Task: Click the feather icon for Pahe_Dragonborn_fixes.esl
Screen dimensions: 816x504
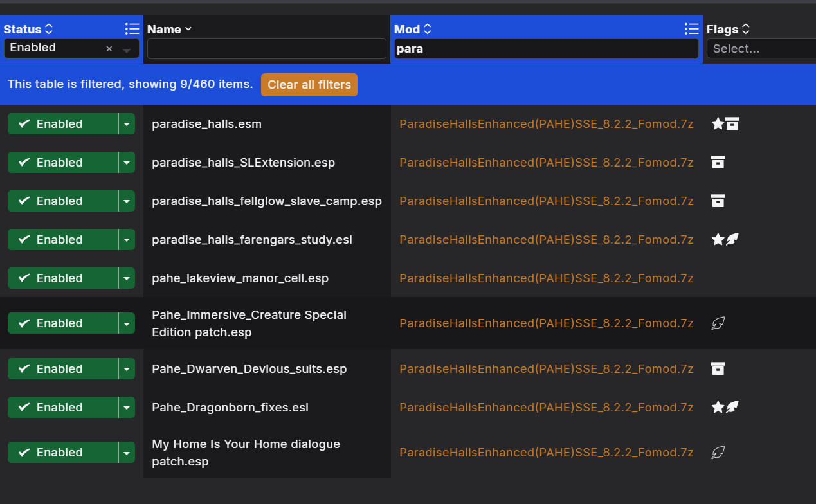Action: (x=732, y=407)
